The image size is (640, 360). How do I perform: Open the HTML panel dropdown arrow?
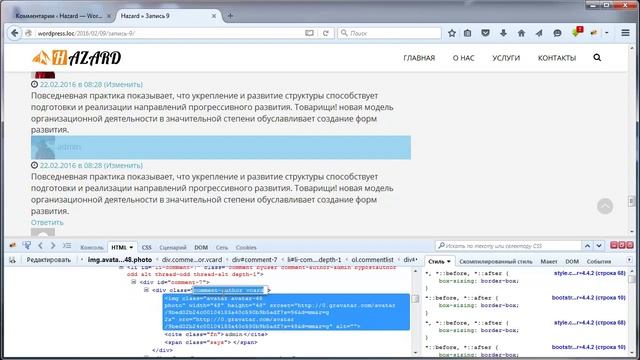131,247
